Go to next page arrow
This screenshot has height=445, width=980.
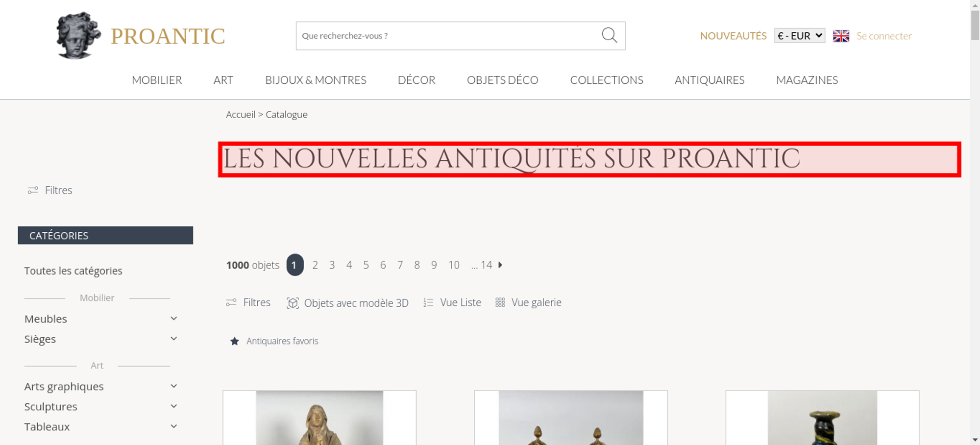[x=500, y=265]
